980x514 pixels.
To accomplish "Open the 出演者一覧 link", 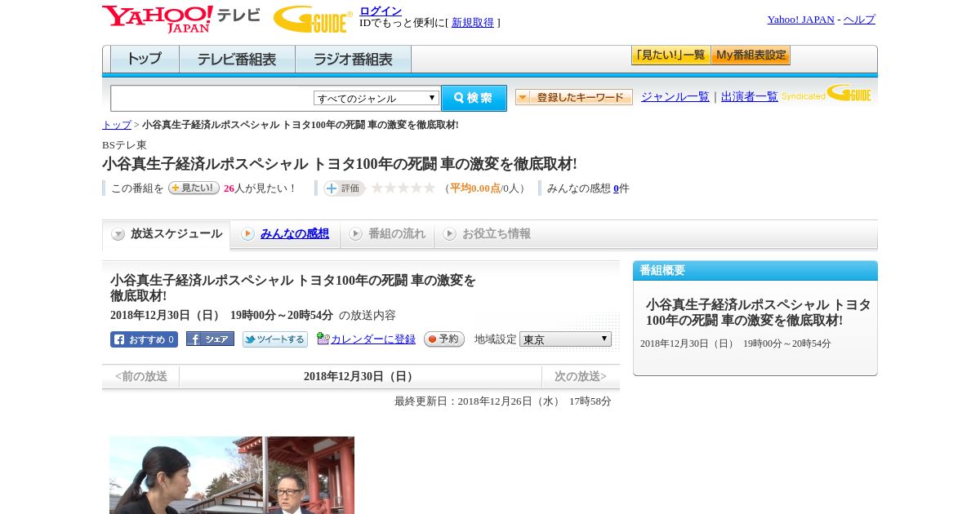I will click(750, 97).
